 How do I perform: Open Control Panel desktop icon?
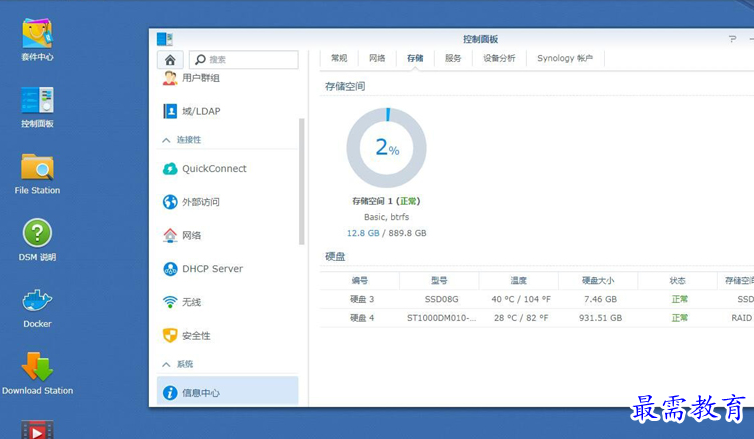[37, 107]
